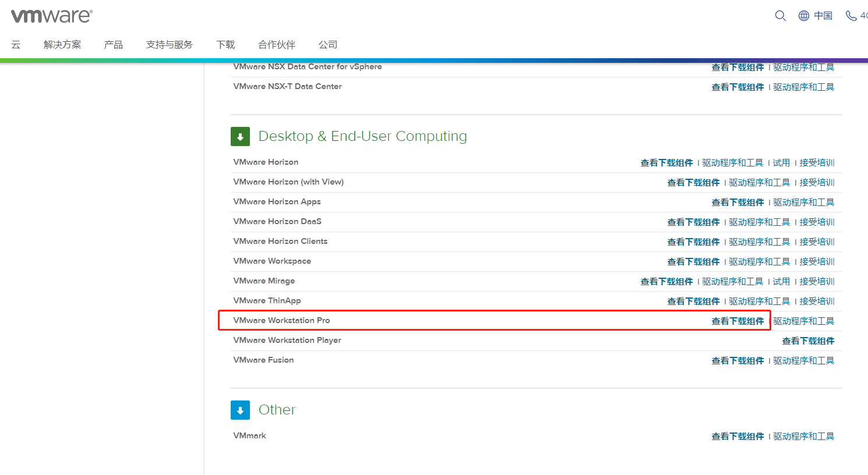Open the 云 menu
The width and height of the screenshot is (868, 475).
click(x=16, y=45)
